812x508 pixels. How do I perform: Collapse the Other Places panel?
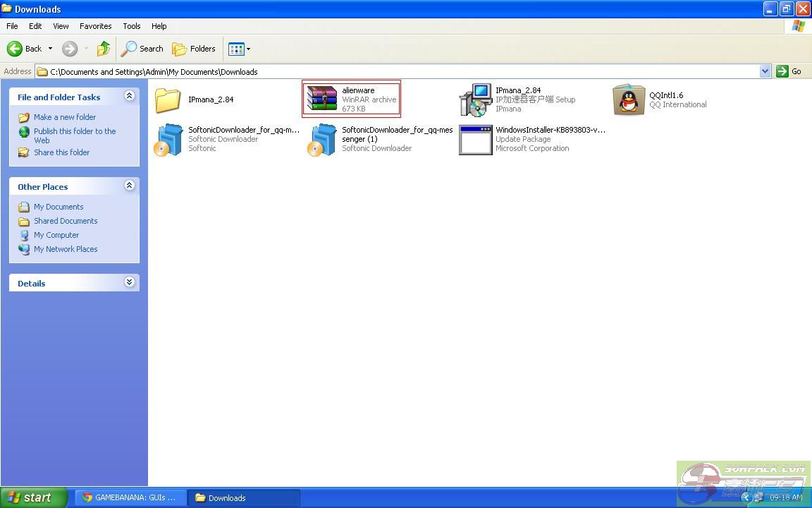[129, 186]
